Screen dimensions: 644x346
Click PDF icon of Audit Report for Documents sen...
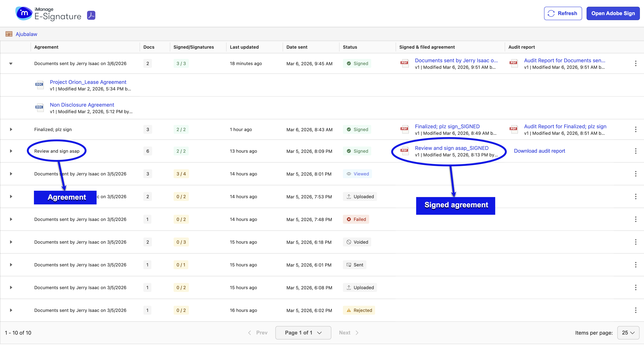click(513, 64)
